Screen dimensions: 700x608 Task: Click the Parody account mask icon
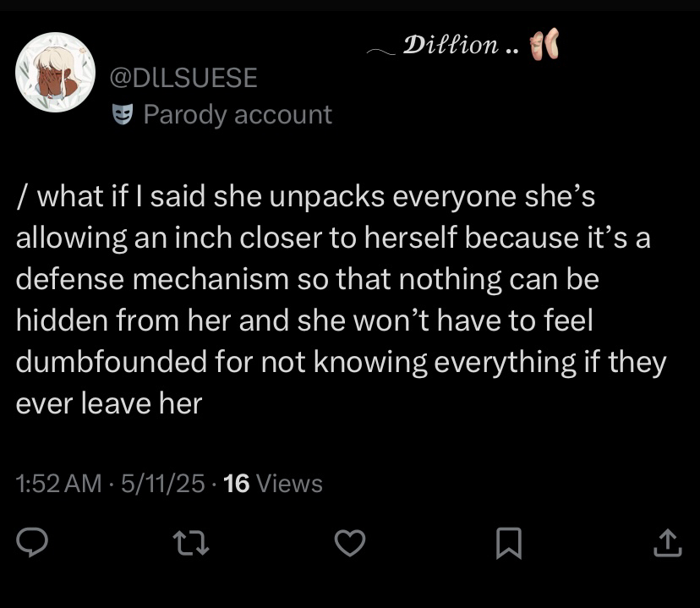[x=123, y=114]
